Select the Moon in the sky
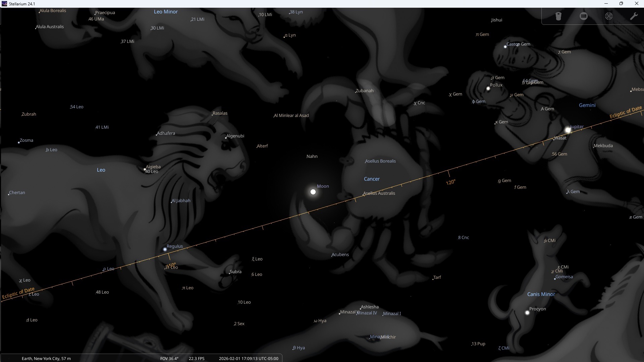The image size is (644, 362). [313, 192]
